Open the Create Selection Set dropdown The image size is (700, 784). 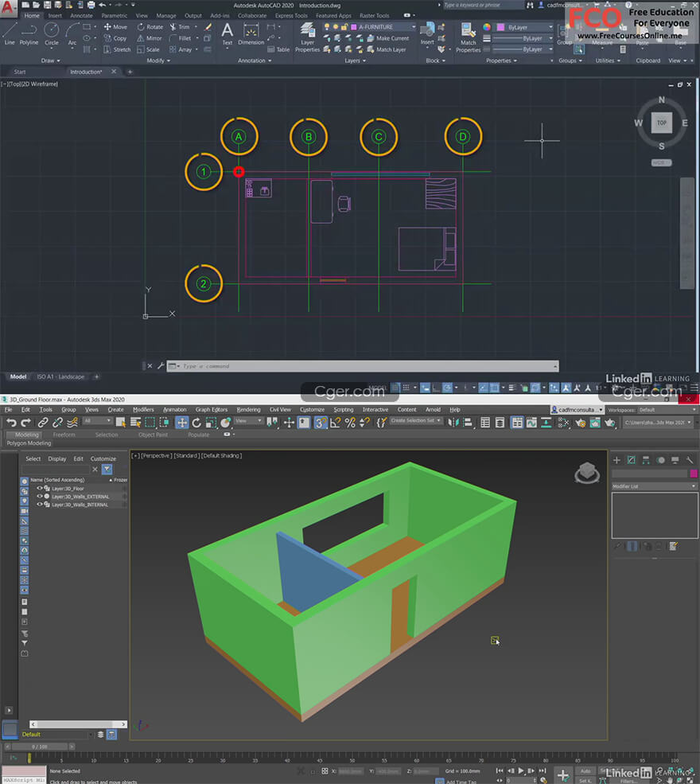coord(416,421)
